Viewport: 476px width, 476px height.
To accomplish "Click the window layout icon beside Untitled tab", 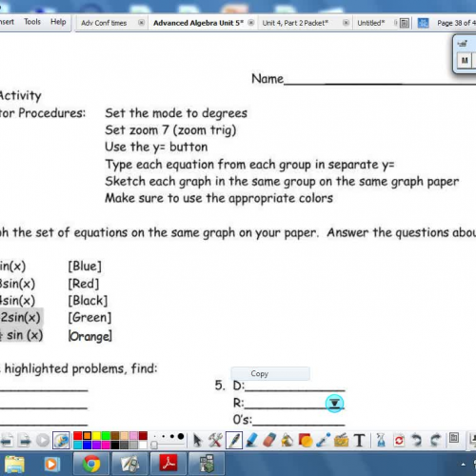I will click(405, 23).
